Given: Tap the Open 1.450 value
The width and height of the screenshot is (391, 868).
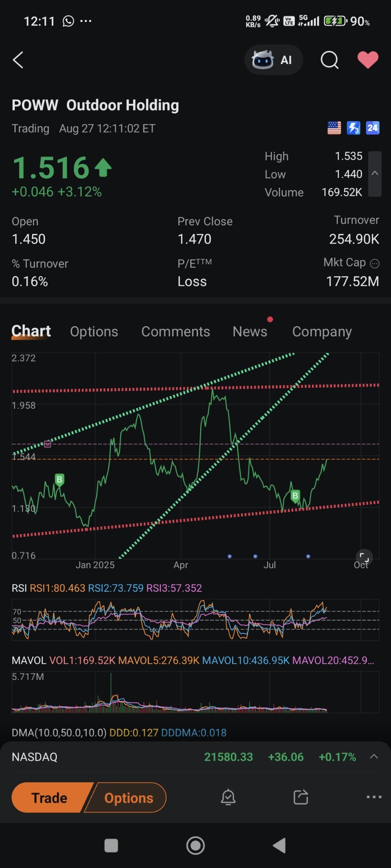Looking at the screenshot, I should (x=28, y=239).
